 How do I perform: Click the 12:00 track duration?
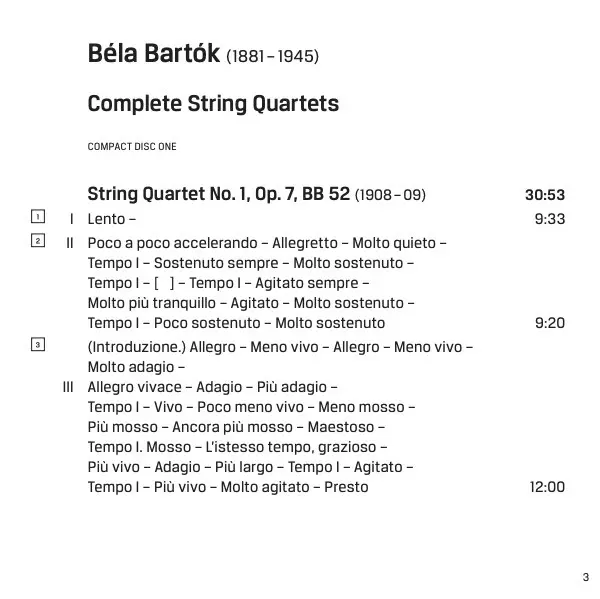click(547, 487)
